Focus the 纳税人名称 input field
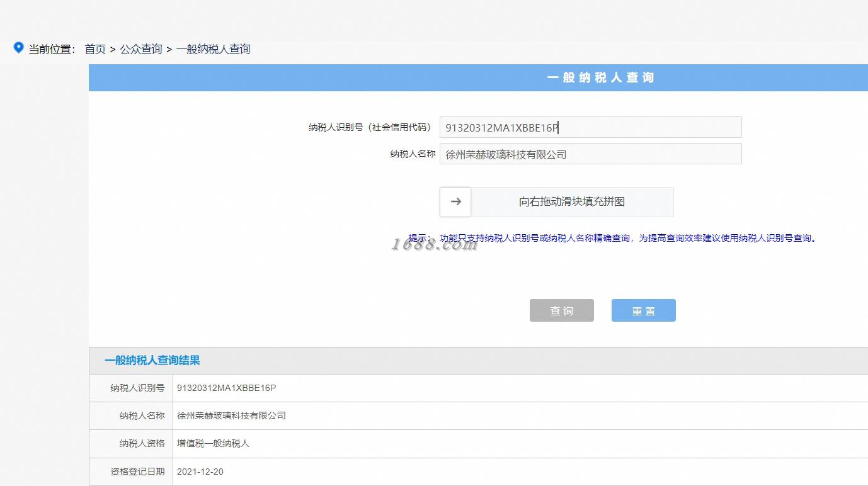Screen dimensions: 868x486 [590, 154]
